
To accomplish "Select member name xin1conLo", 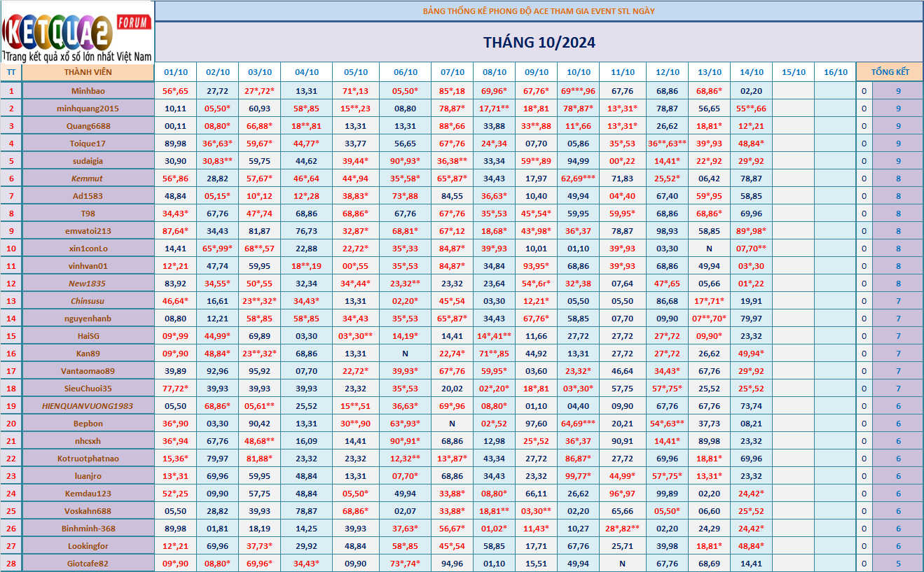I will click(88, 249).
